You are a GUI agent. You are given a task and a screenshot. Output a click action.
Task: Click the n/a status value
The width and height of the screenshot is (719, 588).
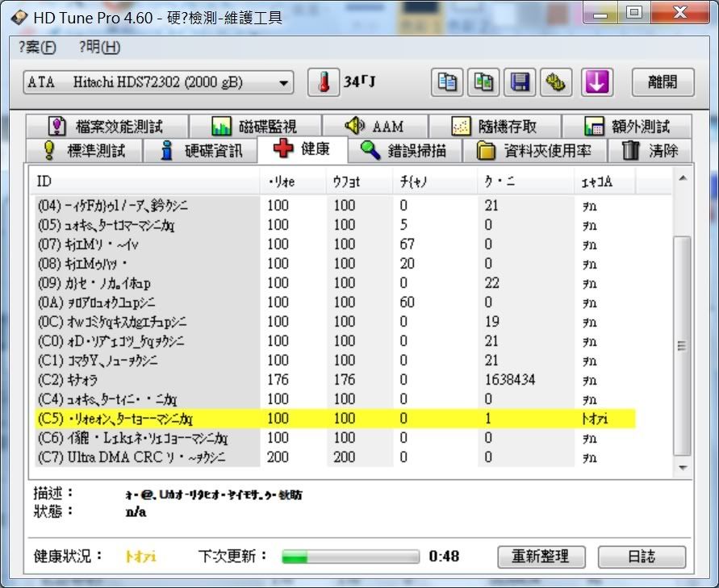(136, 512)
